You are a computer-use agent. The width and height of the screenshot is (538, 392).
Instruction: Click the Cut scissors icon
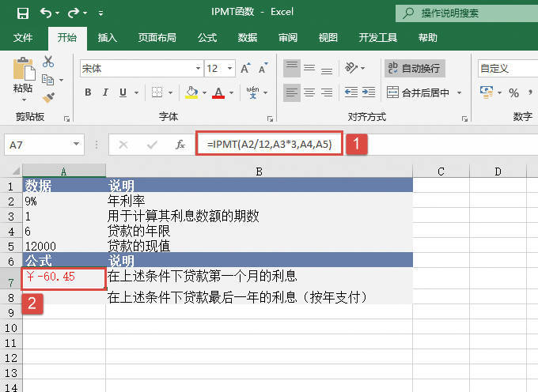tap(48, 62)
